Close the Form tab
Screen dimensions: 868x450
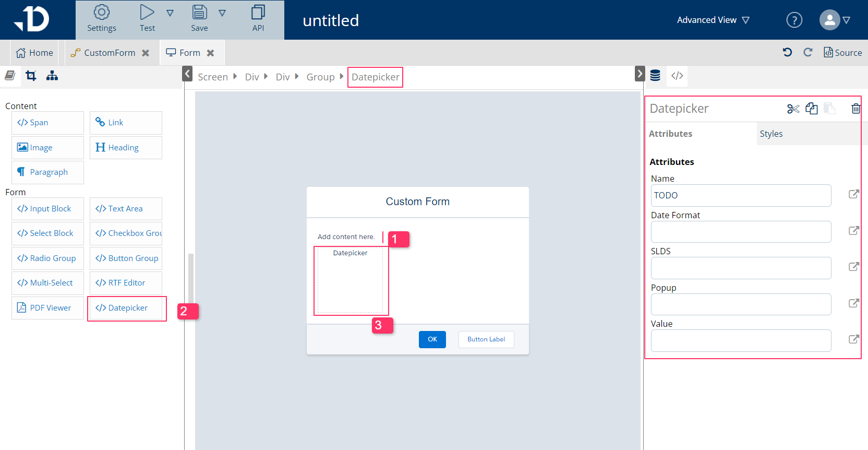click(211, 53)
